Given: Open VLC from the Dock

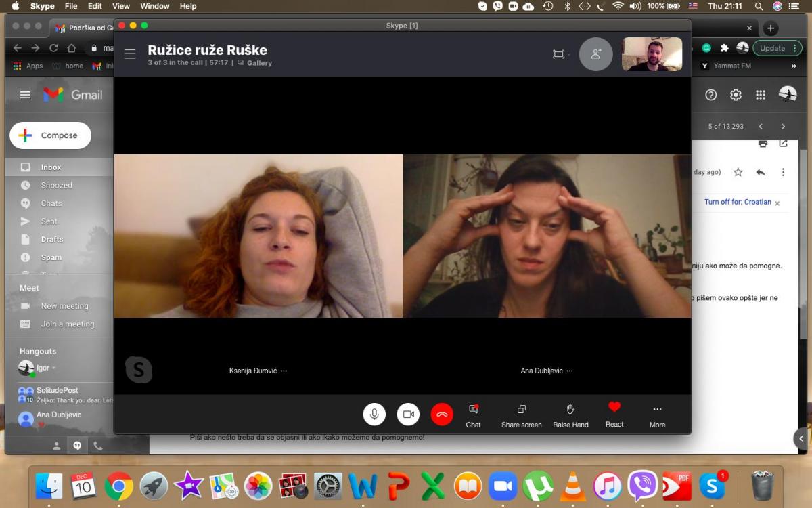Looking at the screenshot, I should pyautogui.click(x=573, y=486).
